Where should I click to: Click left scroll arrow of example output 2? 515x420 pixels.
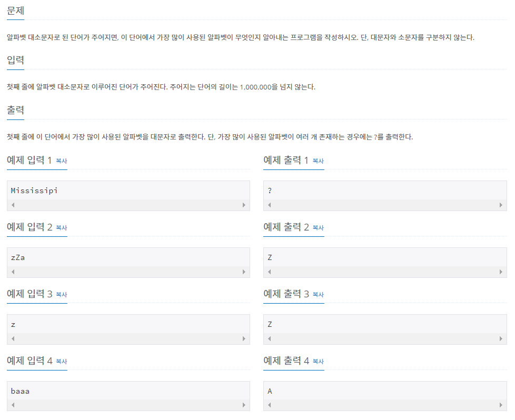tap(270, 272)
